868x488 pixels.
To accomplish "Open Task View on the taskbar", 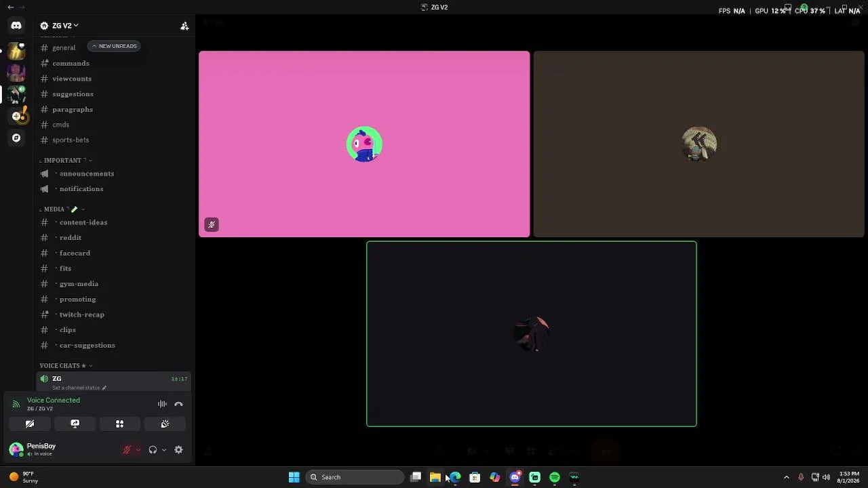I will click(416, 477).
